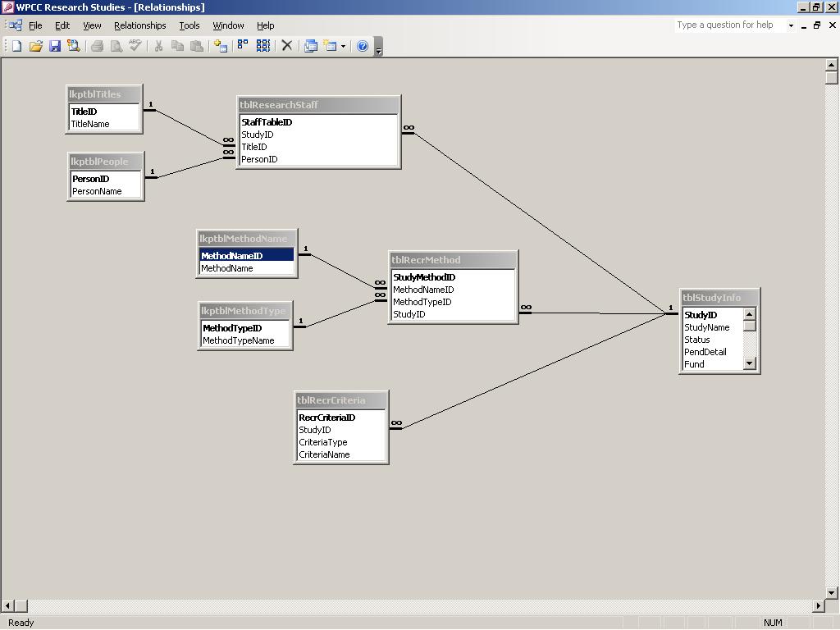Click the blue Help question mark icon

click(x=362, y=46)
